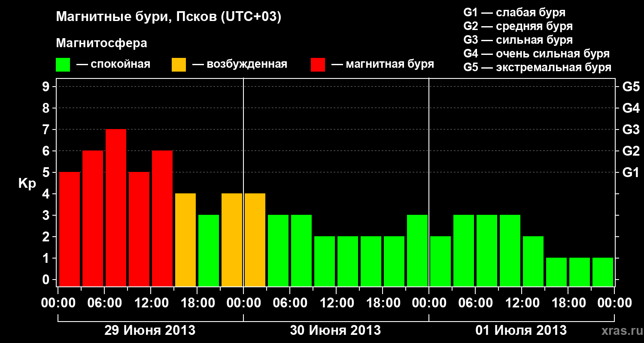Click the Kp 3 green bar ending 30 Июня
This screenshot has height=343, width=644.
click(417, 250)
